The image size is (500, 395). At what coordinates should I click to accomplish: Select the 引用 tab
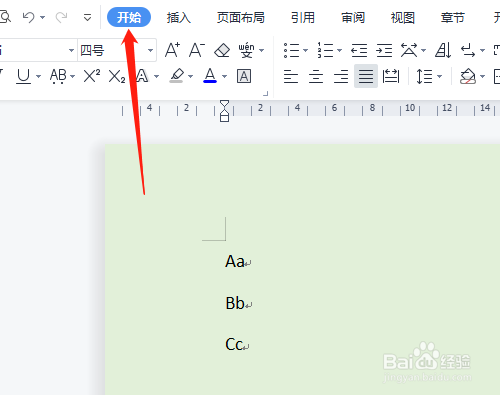click(x=303, y=18)
